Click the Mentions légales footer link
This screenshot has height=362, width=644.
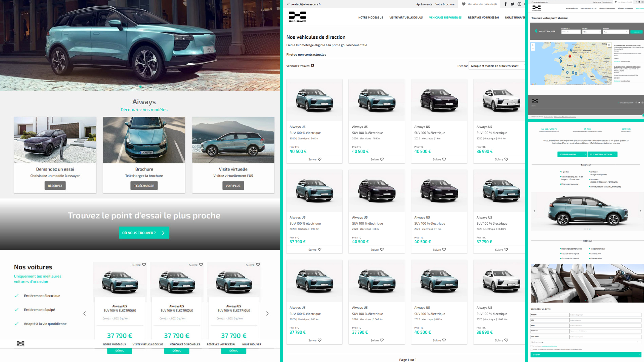548,117
